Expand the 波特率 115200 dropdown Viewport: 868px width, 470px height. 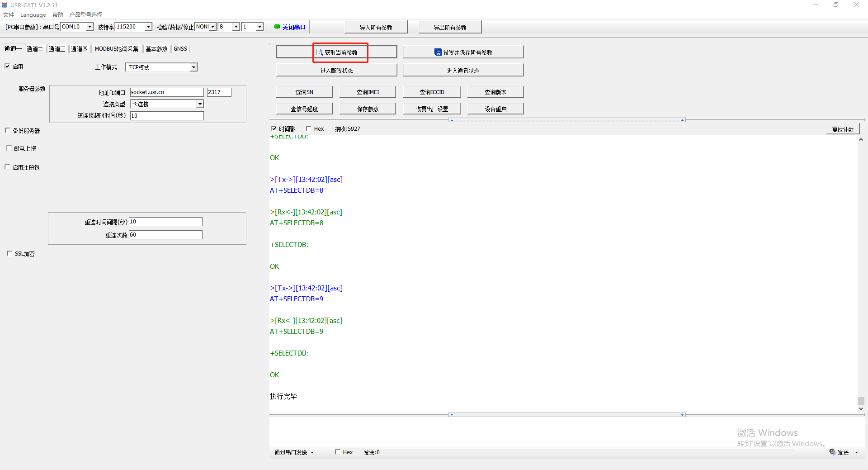[x=148, y=27]
